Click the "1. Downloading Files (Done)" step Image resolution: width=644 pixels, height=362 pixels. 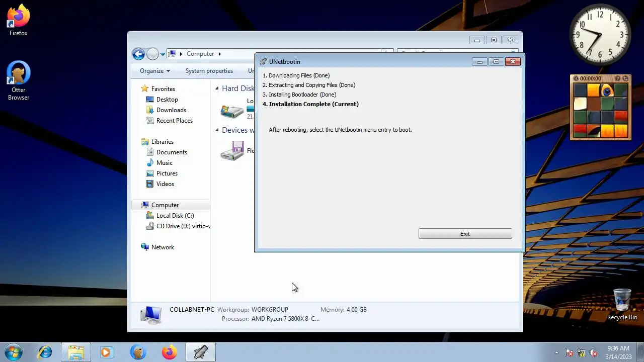click(x=296, y=75)
